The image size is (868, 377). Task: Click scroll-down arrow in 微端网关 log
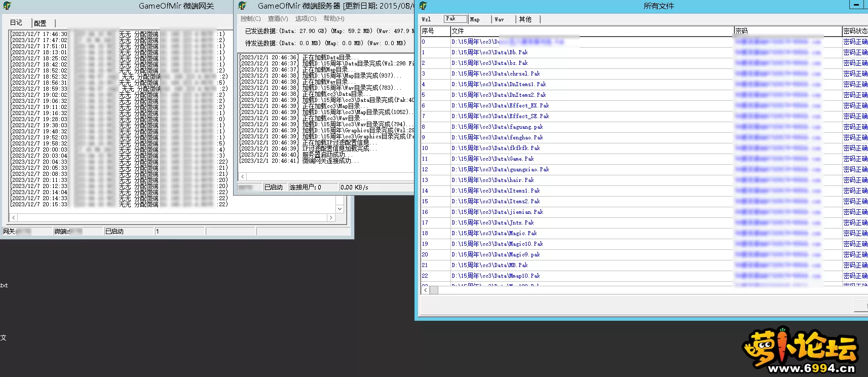[339, 209]
